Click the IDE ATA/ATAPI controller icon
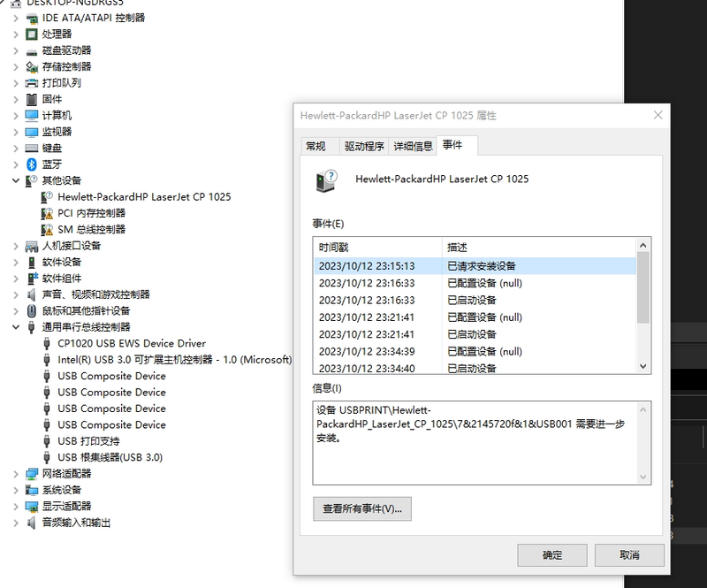Image resolution: width=707 pixels, height=588 pixels. coord(32,18)
